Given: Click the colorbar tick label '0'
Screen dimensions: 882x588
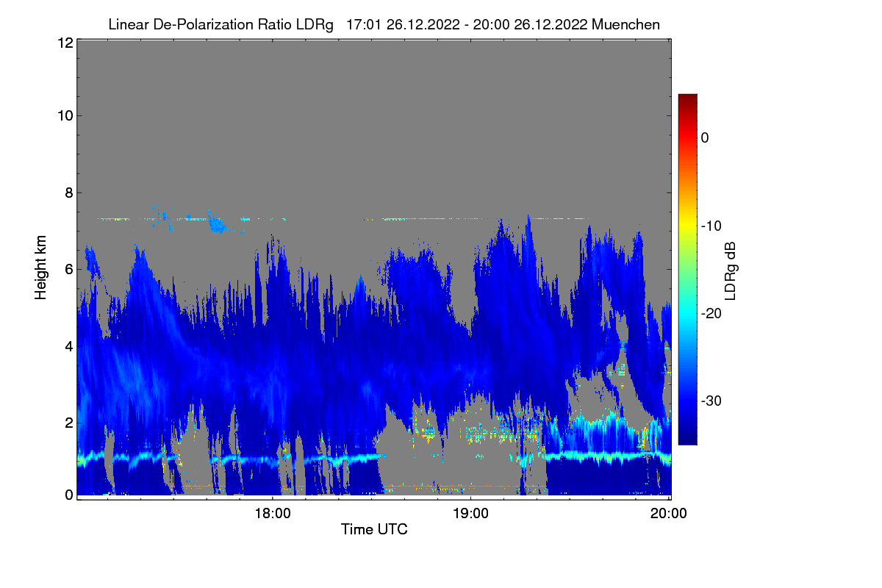Looking at the screenshot, I should tap(705, 137).
